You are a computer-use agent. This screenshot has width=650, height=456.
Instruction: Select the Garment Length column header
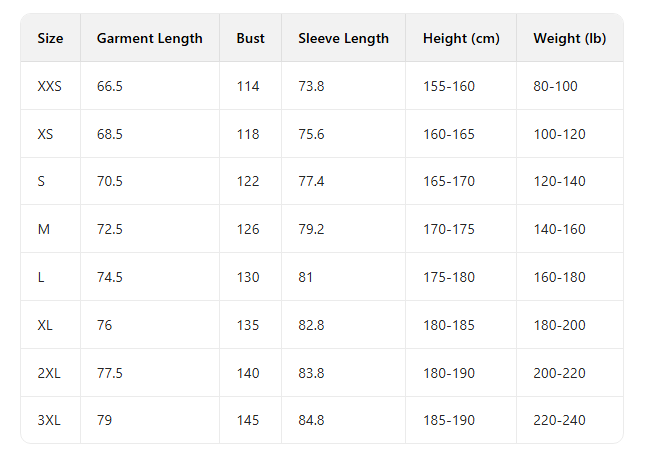pos(149,39)
